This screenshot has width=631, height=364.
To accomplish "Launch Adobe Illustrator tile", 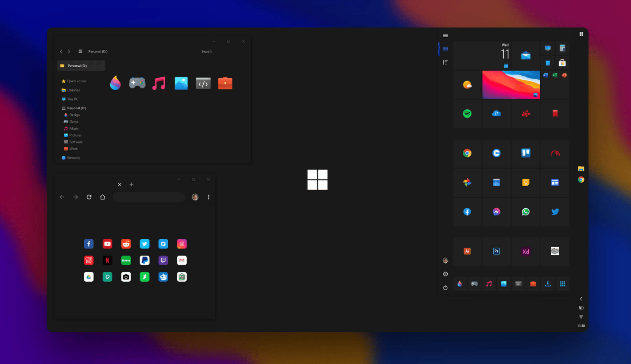I will click(467, 251).
